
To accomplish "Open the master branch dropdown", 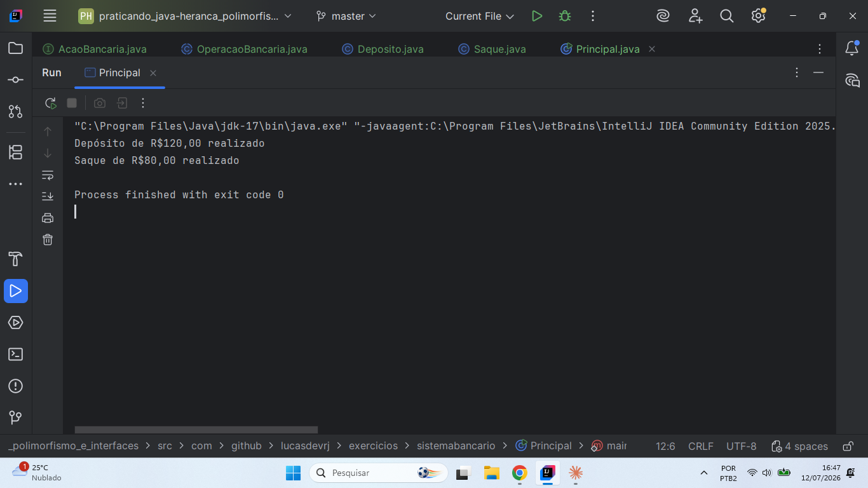I will point(346,17).
